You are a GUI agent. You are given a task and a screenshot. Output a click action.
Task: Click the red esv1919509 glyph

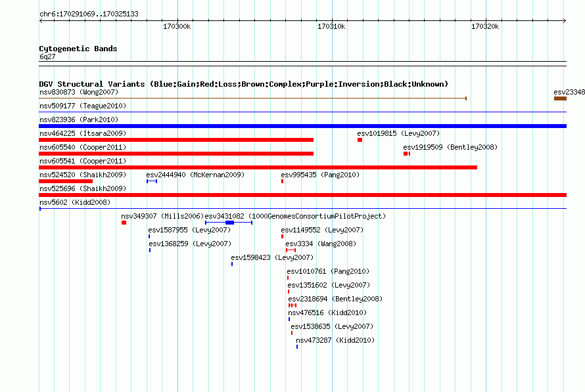[407, 154]
